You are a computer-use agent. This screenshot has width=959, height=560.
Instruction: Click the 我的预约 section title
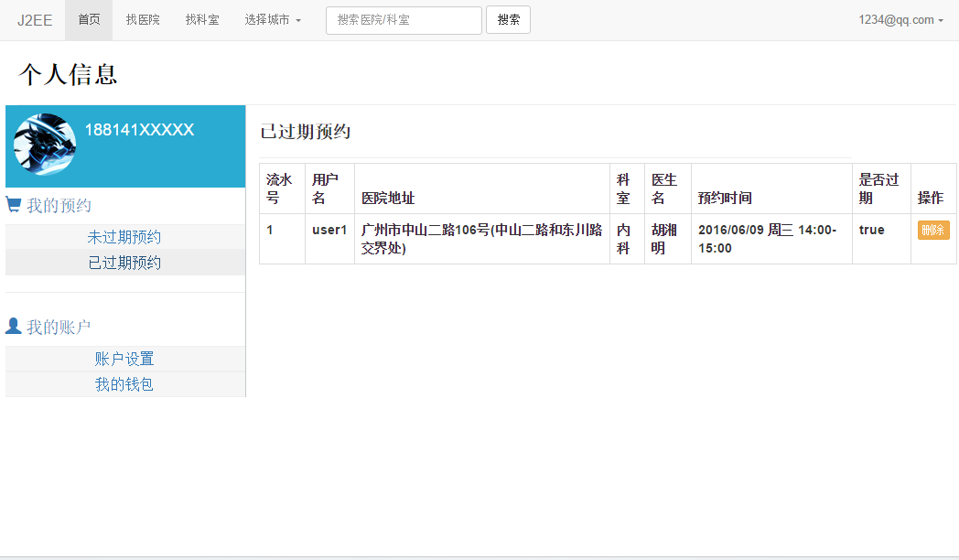pos(59,205)
